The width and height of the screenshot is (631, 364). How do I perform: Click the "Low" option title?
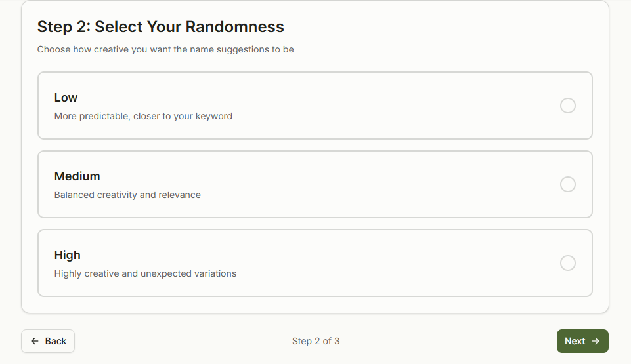pyautogui.click(x=66, y=98)
